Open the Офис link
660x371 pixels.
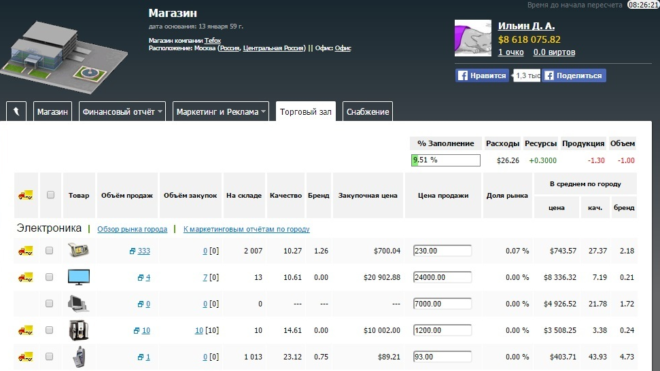point(343,48)
